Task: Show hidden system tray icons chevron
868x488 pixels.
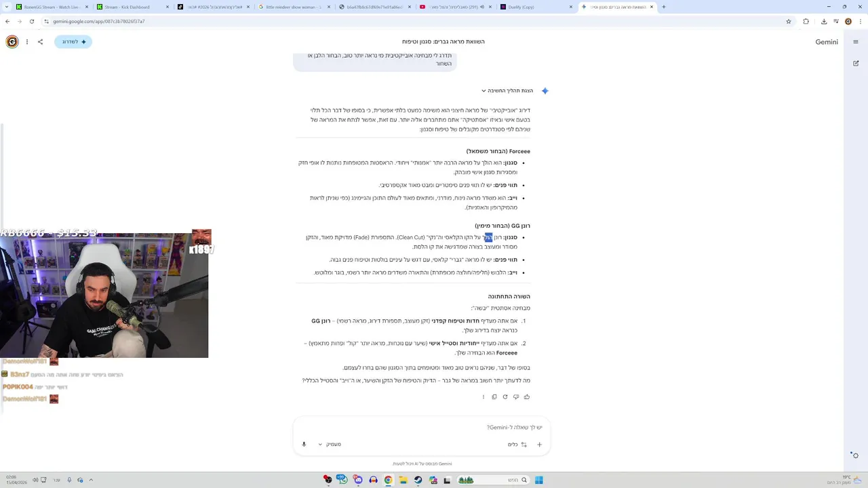Action: [91, 480]
